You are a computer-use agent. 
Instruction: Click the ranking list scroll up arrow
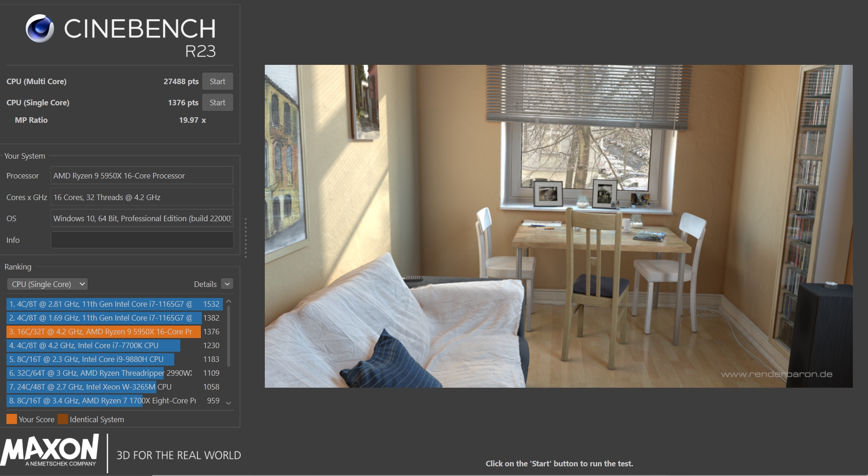pyautogui.click(x=228, y=302)
